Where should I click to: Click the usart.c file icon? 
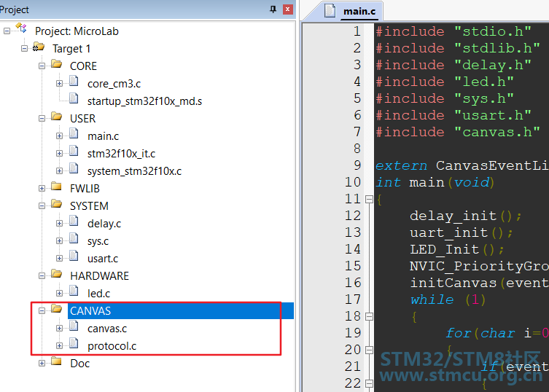(x=74, y=256)
